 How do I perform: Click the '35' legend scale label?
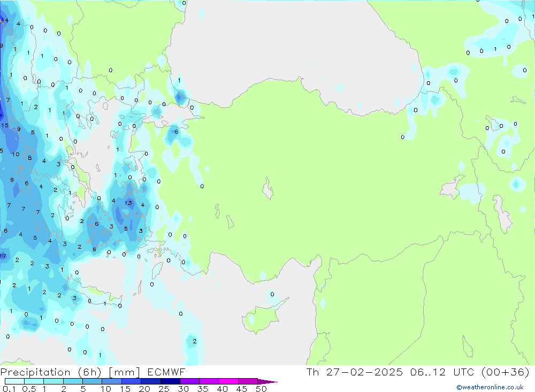(x=203, y=389)
